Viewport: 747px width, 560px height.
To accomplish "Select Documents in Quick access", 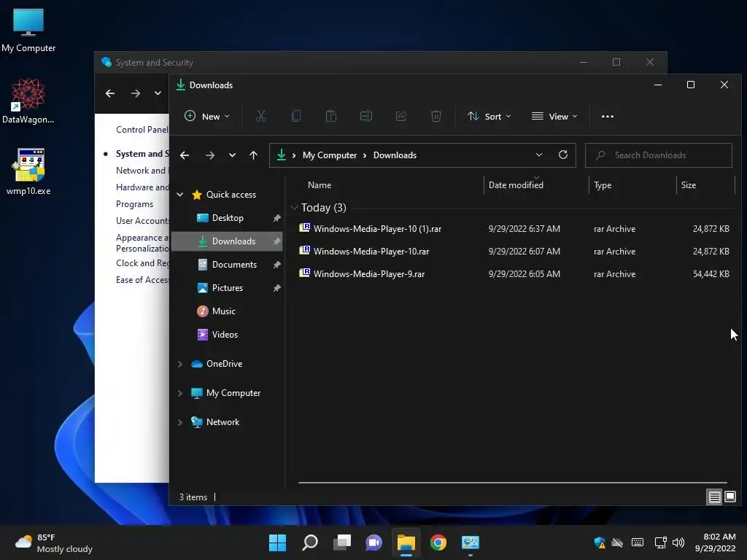I will coord(228,265).
